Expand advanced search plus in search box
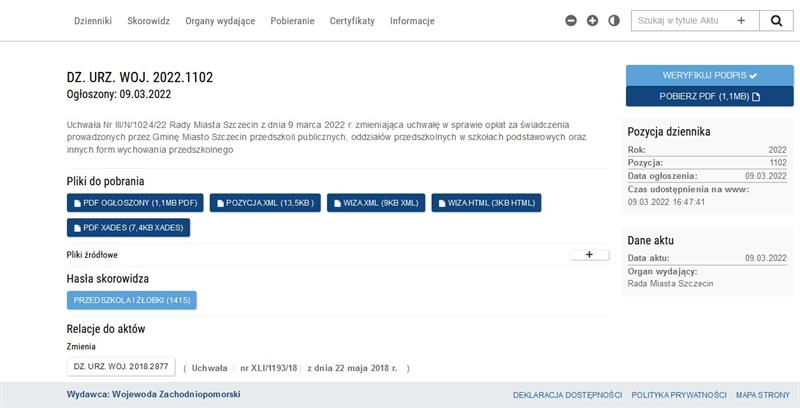The height and width of the screenshot is (408, 800). 741,20
